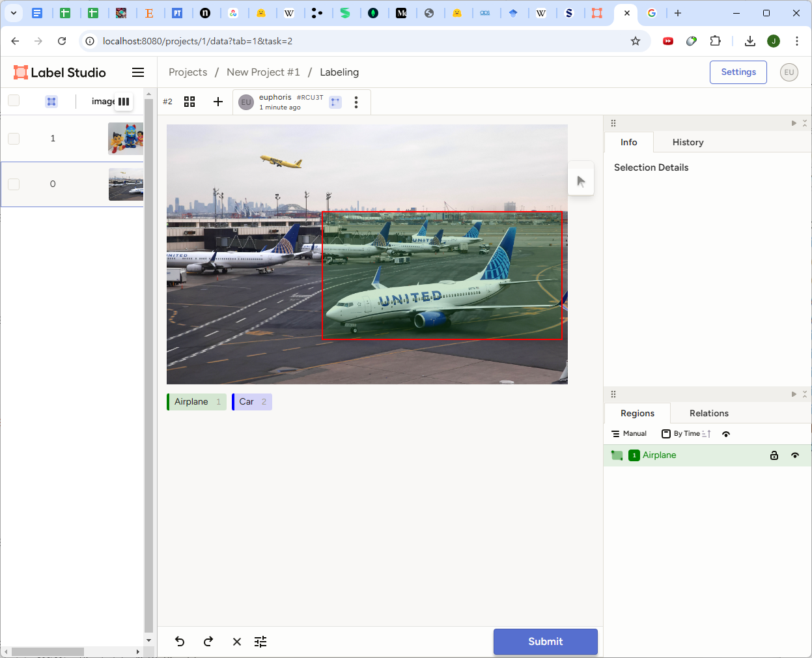
Task: Open the Label Studio hamburger menu
Action: 138,72
